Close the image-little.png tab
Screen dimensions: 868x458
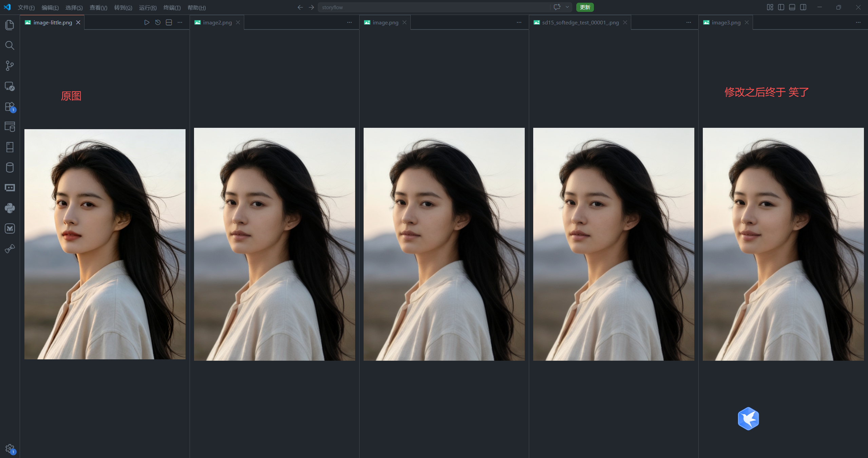coord(78,22)
